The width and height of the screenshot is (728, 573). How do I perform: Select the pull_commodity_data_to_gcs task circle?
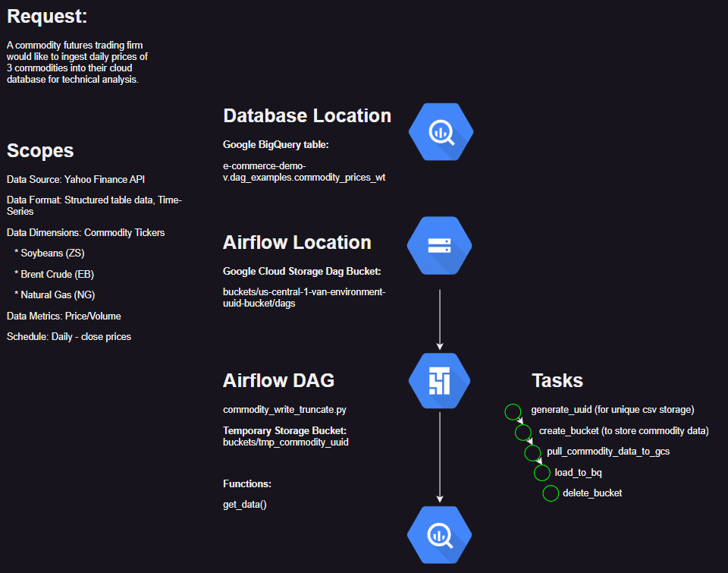(532, 452)
